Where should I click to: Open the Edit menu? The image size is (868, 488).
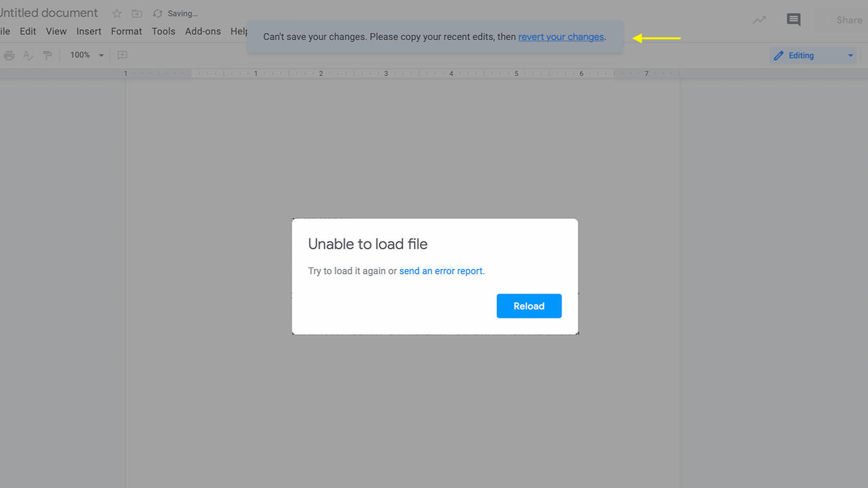coord(28,31)
